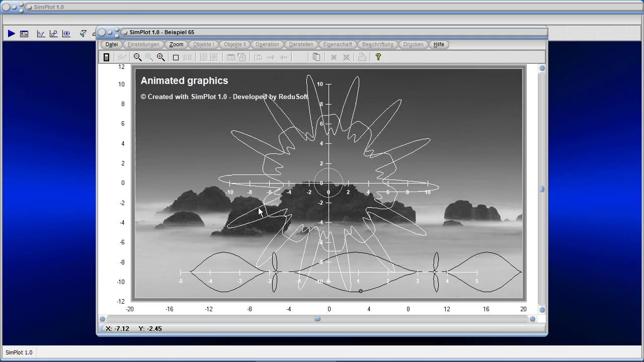
Task: Select the zoom rectangle tool
Action: point(176,57)
